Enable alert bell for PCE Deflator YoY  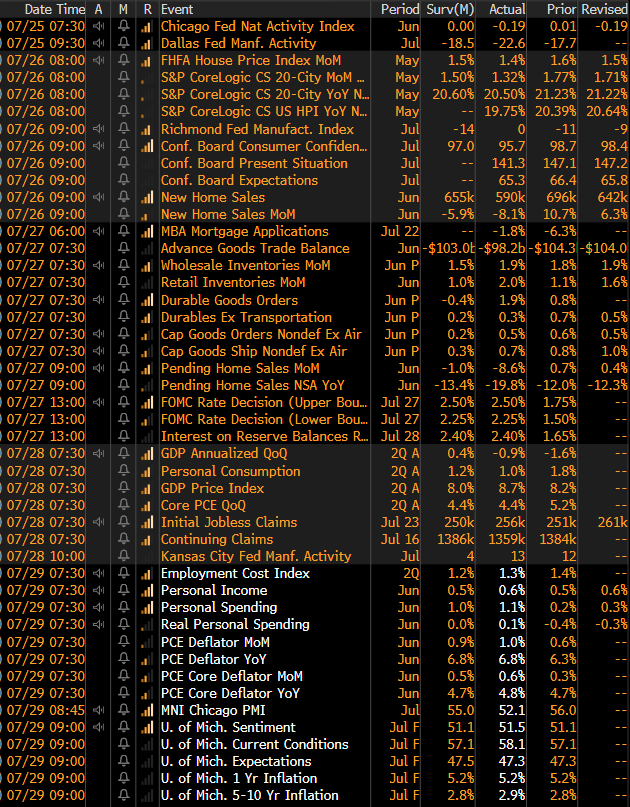123,659
